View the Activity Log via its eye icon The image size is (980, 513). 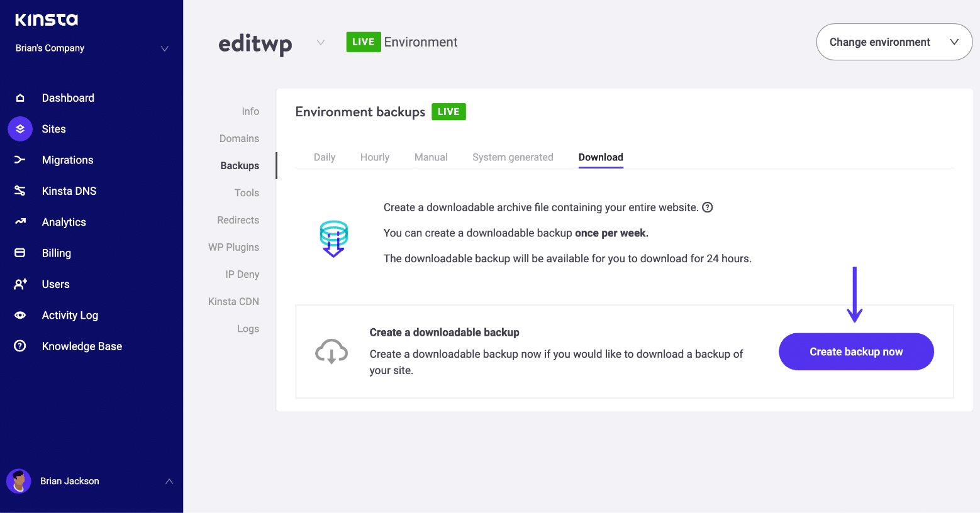[19, 315]
